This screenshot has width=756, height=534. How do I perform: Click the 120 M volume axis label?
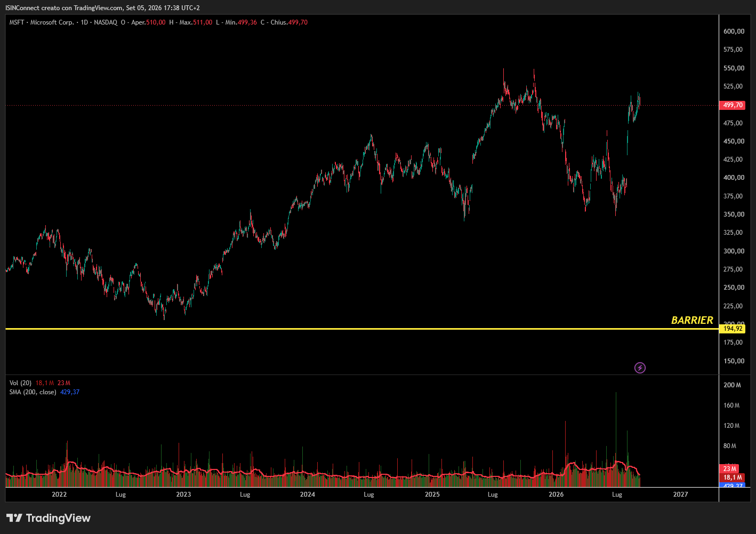731,426
